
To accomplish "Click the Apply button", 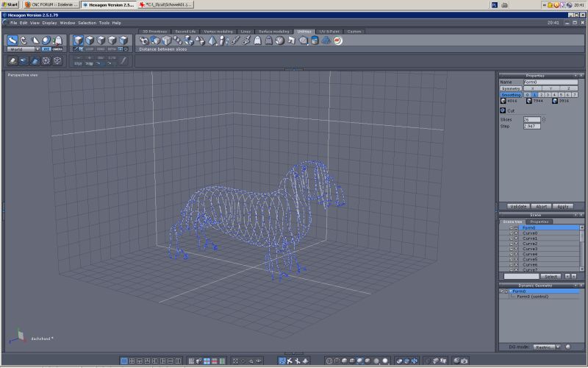I will [563, 206].
